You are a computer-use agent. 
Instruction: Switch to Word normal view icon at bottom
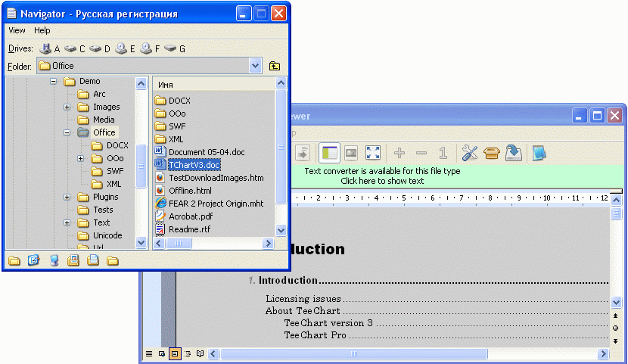tap(149, 353)
